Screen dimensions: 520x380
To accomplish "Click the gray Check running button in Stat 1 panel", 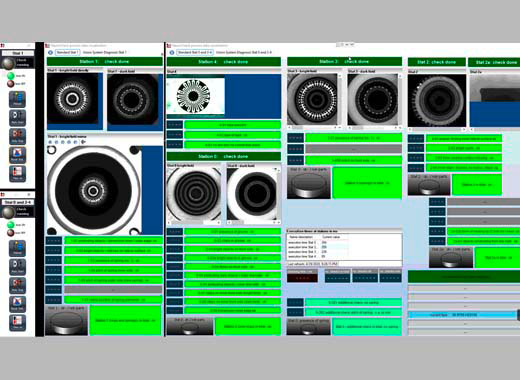I will point(8,63).
